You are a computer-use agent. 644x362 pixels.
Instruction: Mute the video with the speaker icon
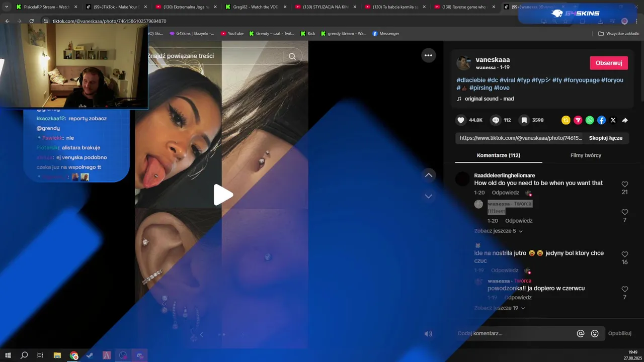[428, 334]
